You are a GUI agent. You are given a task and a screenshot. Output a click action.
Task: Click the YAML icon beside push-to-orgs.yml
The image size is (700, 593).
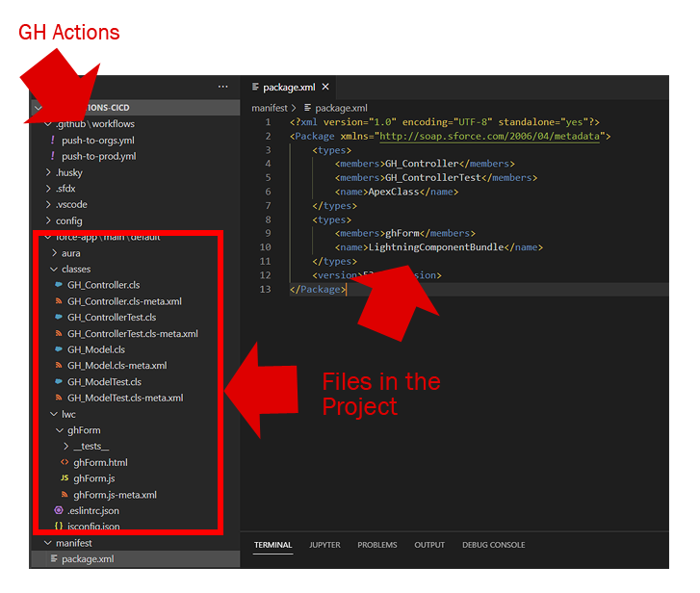pos(53,141)
